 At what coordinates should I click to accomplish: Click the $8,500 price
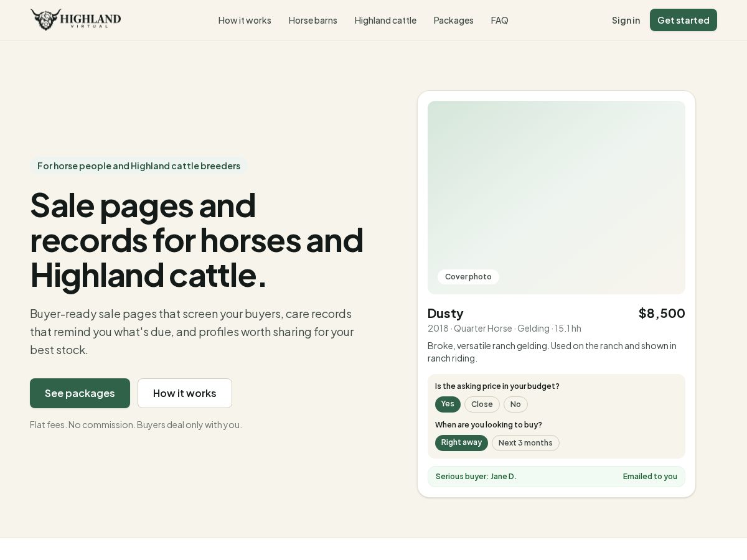pyautogui.click(x=662, y=313)
